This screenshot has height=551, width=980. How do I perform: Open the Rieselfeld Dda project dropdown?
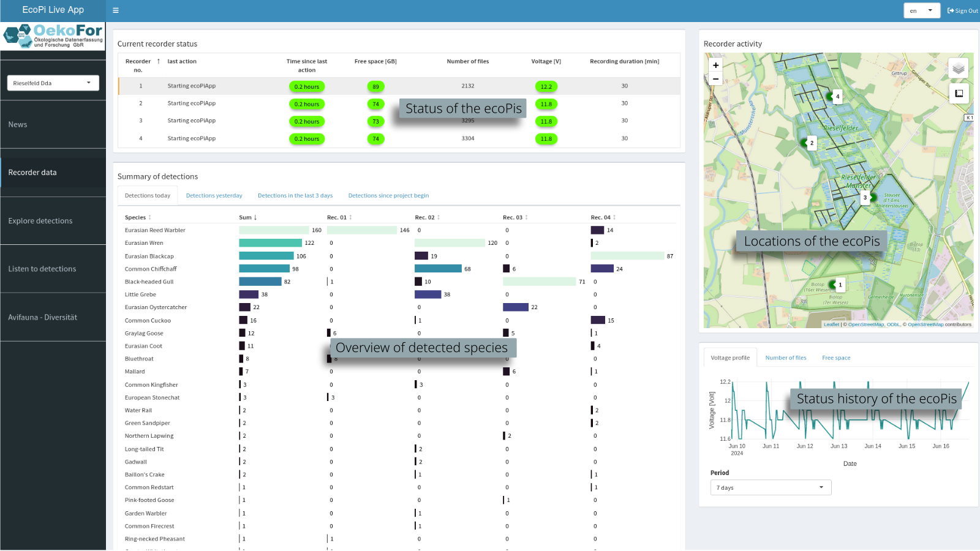(53, 83)
